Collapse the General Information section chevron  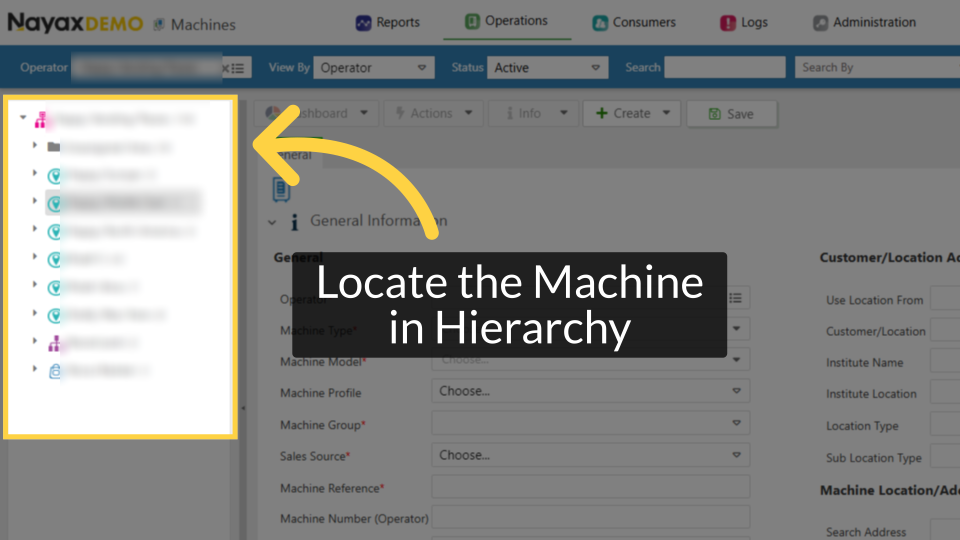272,222
